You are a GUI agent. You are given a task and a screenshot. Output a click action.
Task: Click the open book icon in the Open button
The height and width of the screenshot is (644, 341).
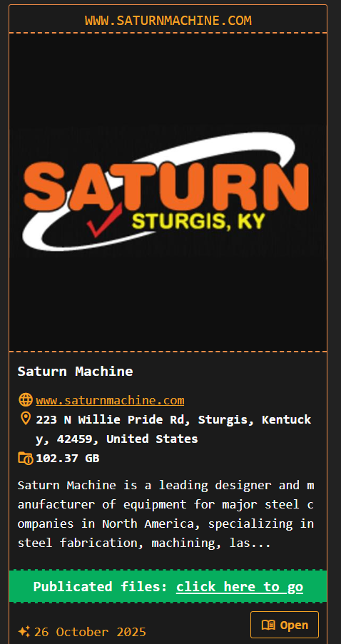[268, 625]
